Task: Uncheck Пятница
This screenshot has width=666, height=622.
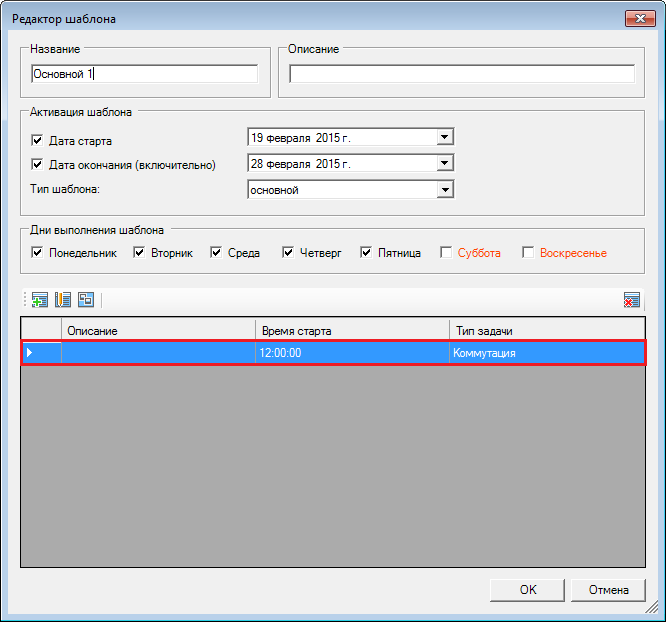Action: (x=366, y=252)
